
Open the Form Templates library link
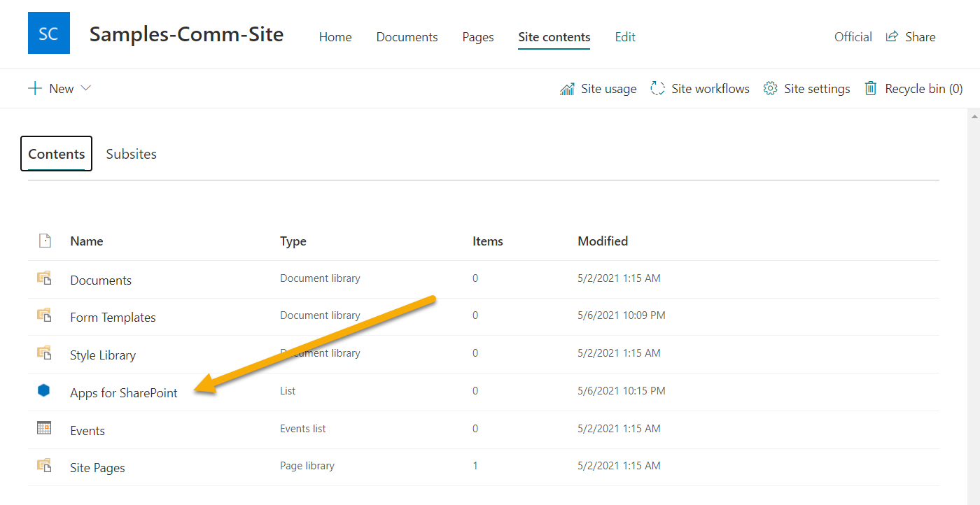[x=113, y=318]
